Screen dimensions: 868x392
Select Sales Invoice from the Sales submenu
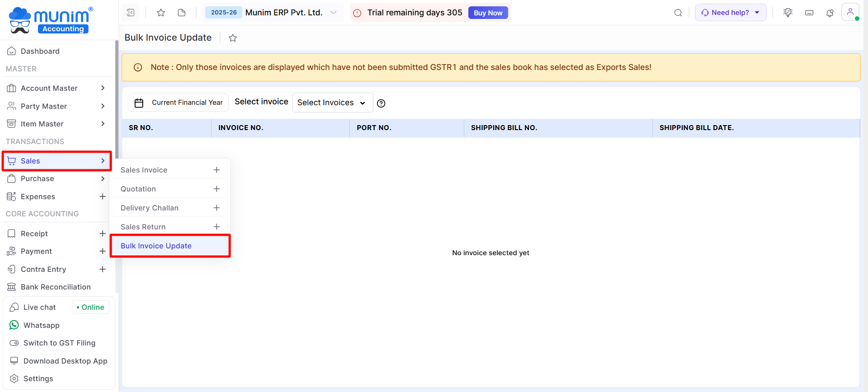tap(144, 170)
